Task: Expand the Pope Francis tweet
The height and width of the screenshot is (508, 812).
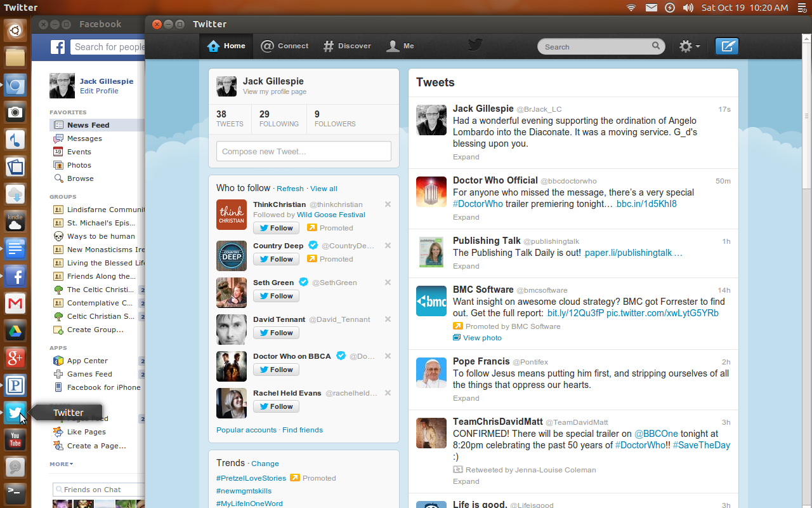Action: (x=466, y=398)
